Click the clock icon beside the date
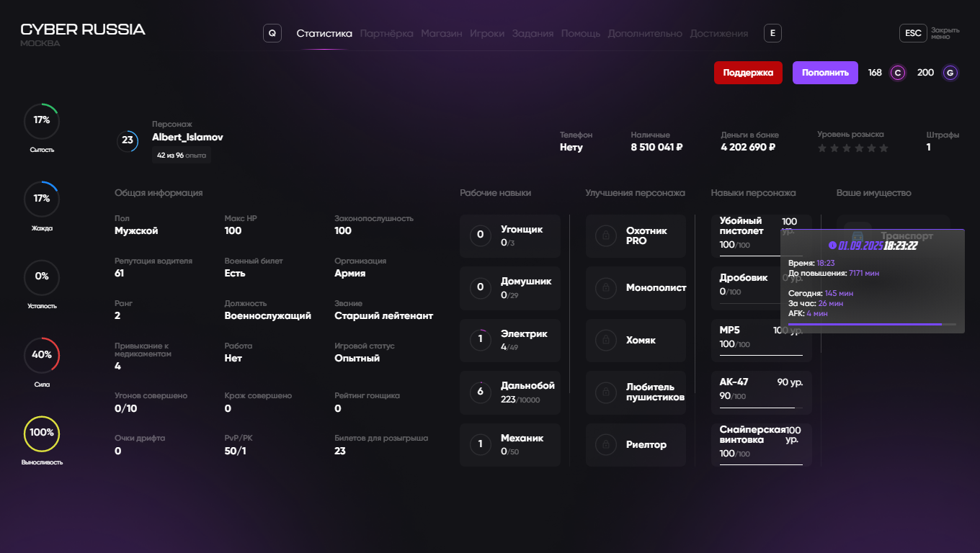The height and width of the screenshot is (553, 980). pyautogui.click(x=833, y=246)
